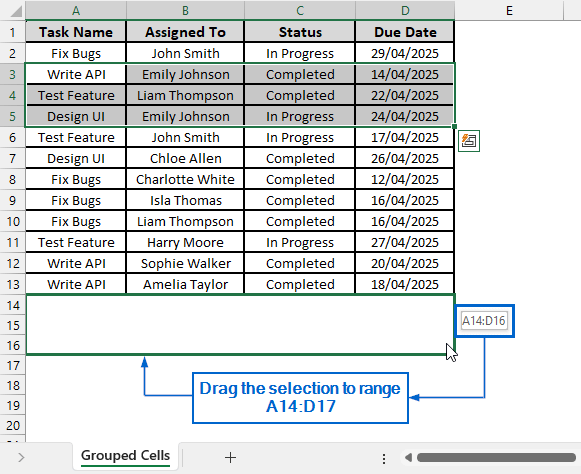
Task: Click the Due Date header cell
Action: [405, 32]
